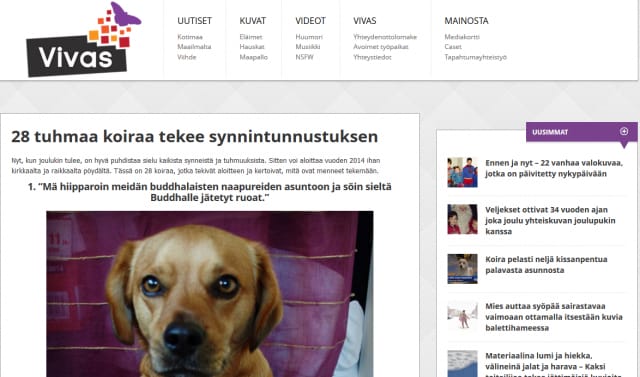This screenshot has height=377, width=640.
Task: Open article Ennen ja nyt – 22 vanhaa valokuvaa
Action: (x=554, y=168)
